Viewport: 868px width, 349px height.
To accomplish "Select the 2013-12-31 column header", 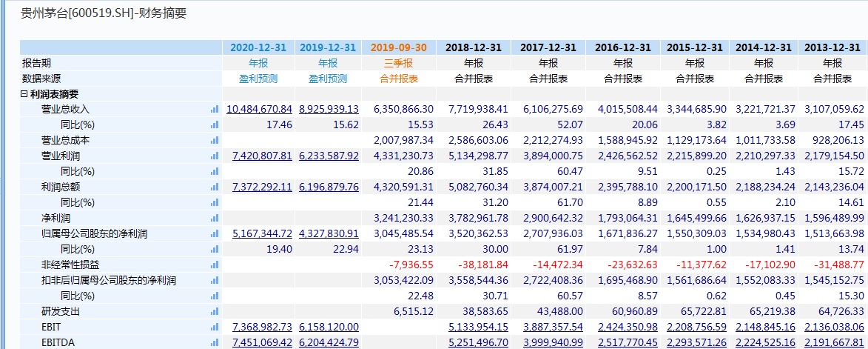I will 832,47.
